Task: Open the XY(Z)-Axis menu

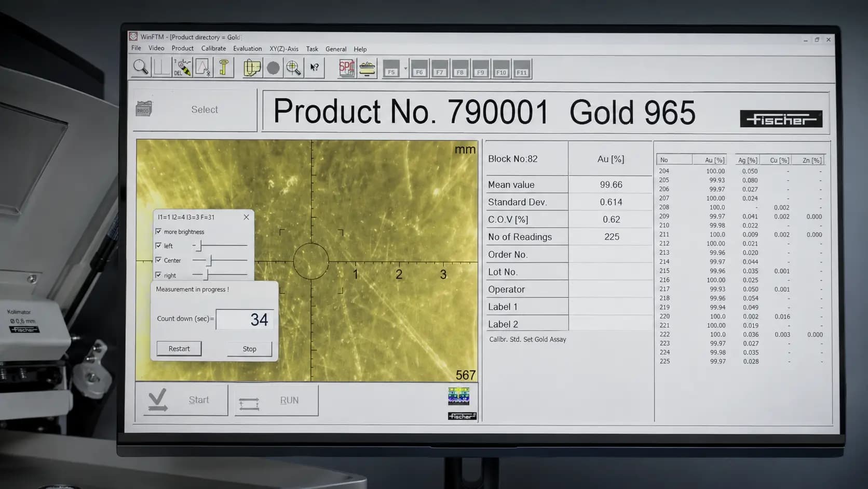Action: (284, 49)
